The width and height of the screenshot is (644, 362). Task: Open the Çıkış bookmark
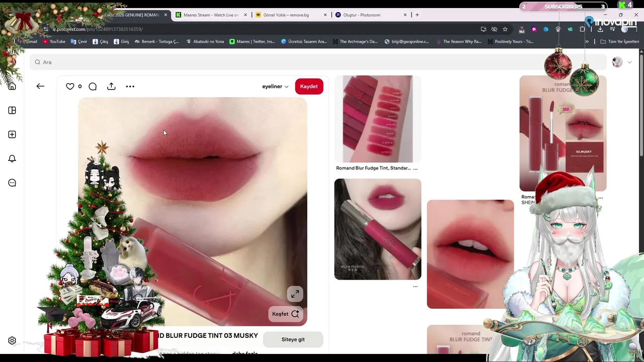(x=101, y=42)
